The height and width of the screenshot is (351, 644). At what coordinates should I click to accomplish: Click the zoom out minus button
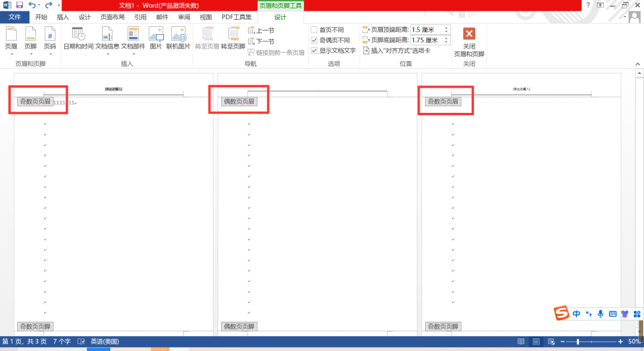point(563,341)
